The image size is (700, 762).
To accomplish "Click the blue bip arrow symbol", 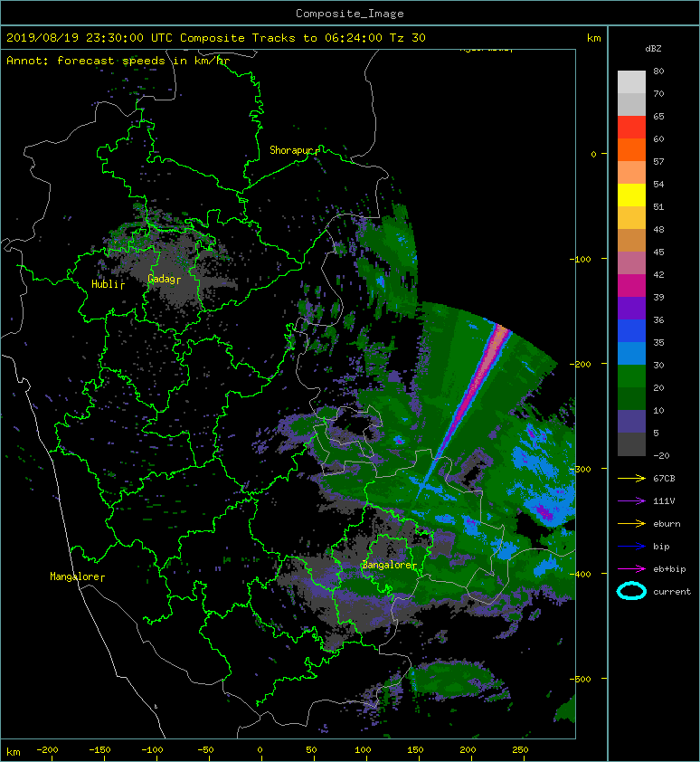I will (x=631, y=547).
